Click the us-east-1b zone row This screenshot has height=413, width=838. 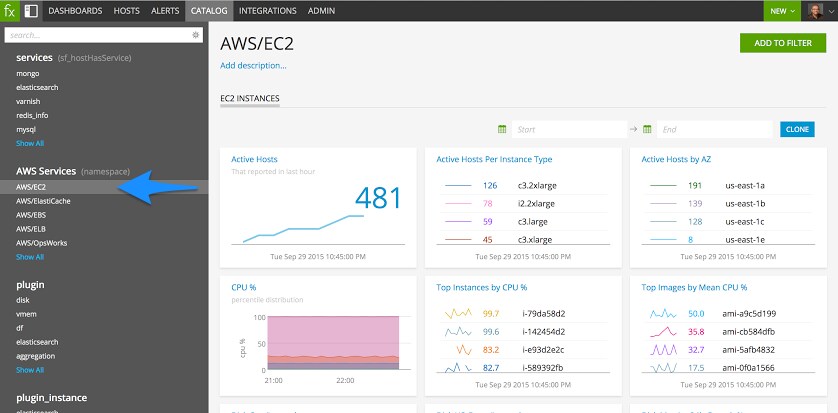pyautogui.click(x=728, y=204)
